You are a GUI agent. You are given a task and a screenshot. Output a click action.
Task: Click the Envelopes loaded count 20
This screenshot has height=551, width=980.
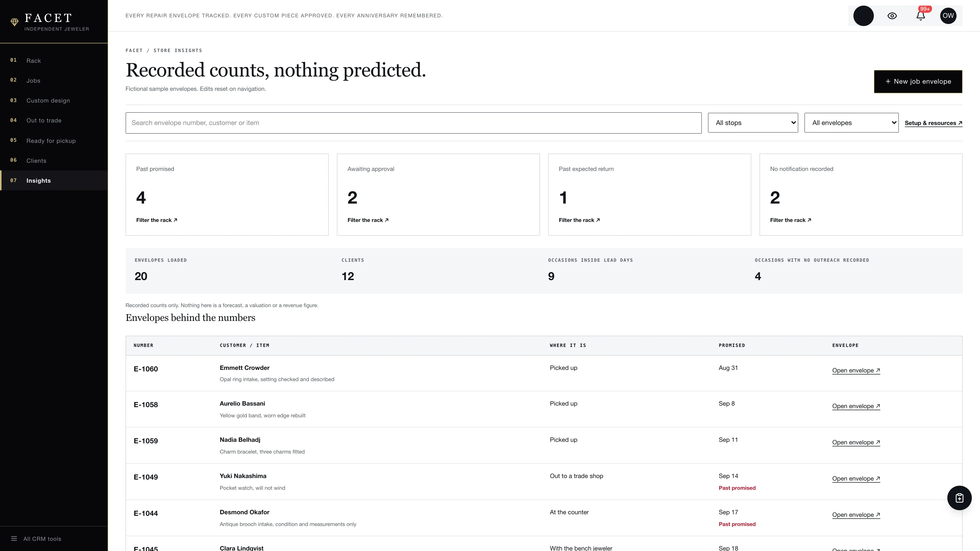click(141, 277)
